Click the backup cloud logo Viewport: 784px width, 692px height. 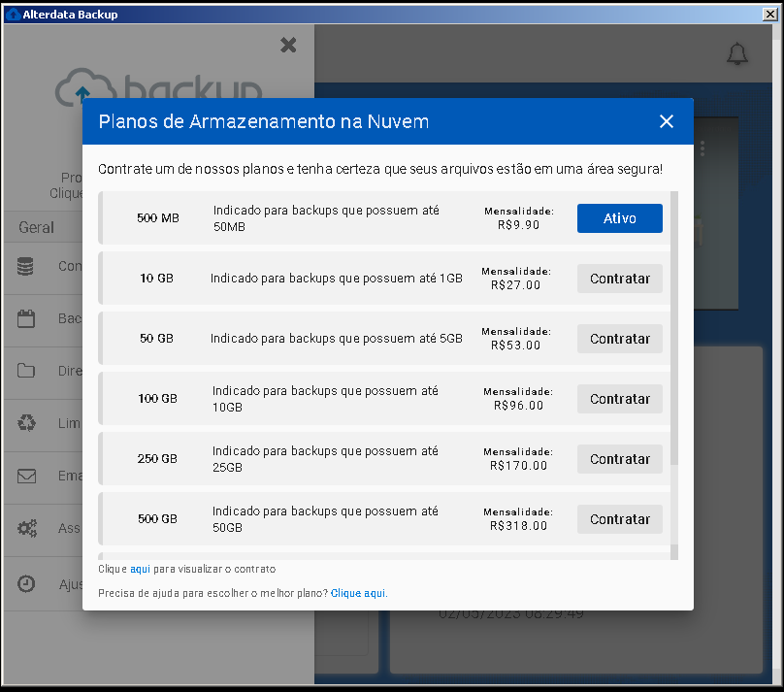[158, 86]
